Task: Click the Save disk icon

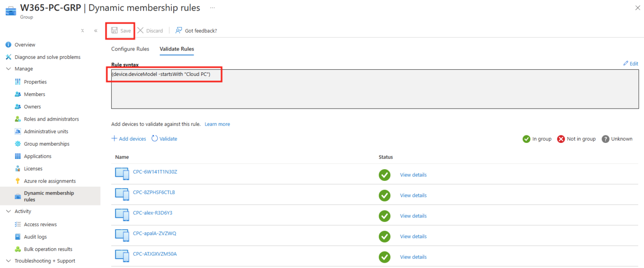Action: click(x=114, y=31)
